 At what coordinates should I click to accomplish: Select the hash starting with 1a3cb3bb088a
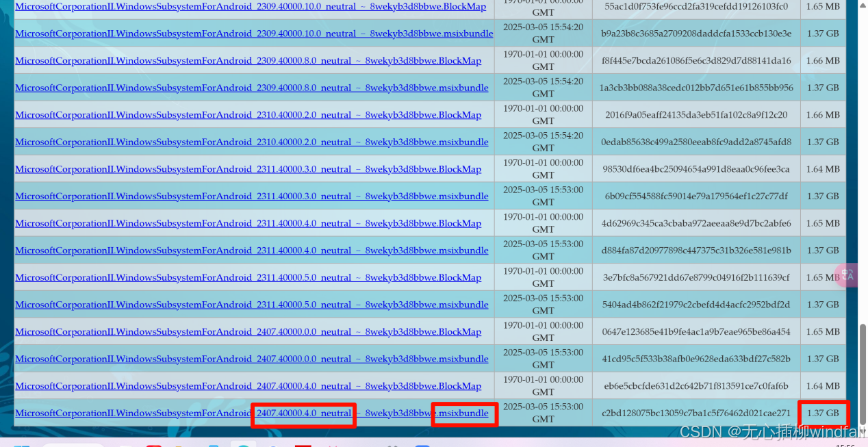coord(696,88)
